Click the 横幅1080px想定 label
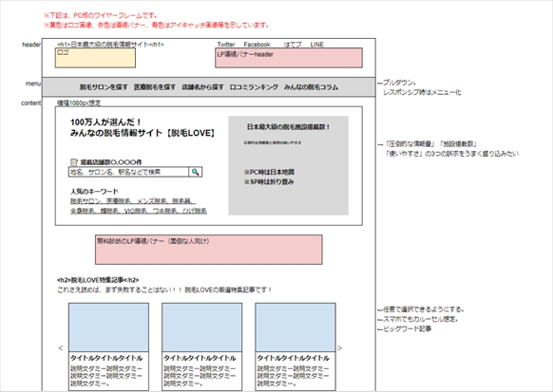This screenshot has height=392, width=553. tap(79, 103)
